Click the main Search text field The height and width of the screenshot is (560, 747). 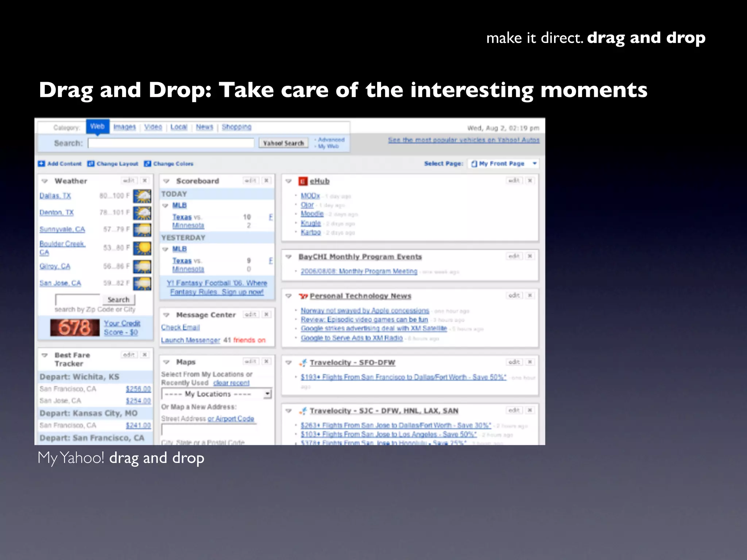[171, 143]
